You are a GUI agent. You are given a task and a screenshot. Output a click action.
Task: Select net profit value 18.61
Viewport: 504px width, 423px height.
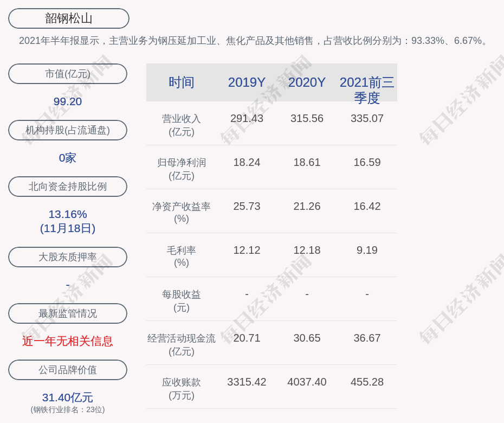307,162
